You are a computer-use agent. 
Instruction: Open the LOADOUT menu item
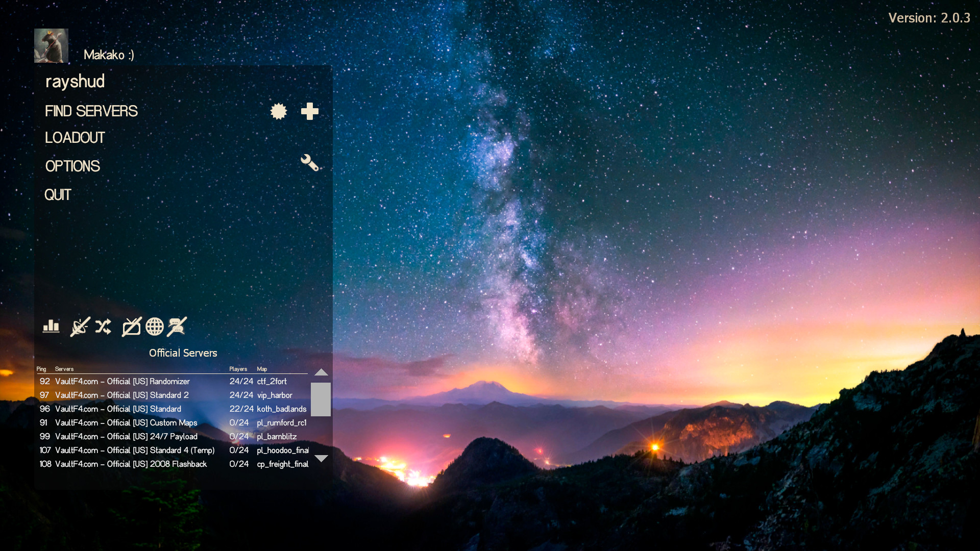75,138
